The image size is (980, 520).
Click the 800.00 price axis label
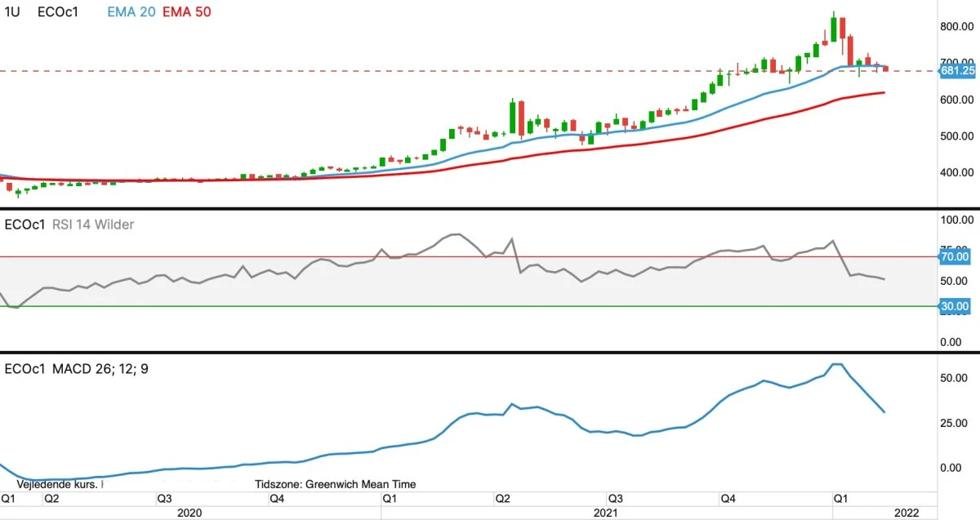[957, 27]
